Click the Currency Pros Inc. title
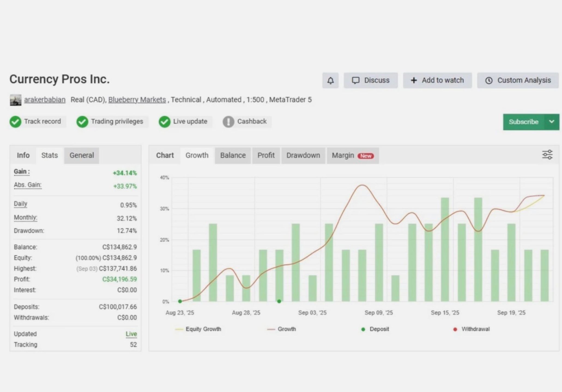Image resolution: width=562 pixels, height=392 pixels. click(x=59, y=79)
